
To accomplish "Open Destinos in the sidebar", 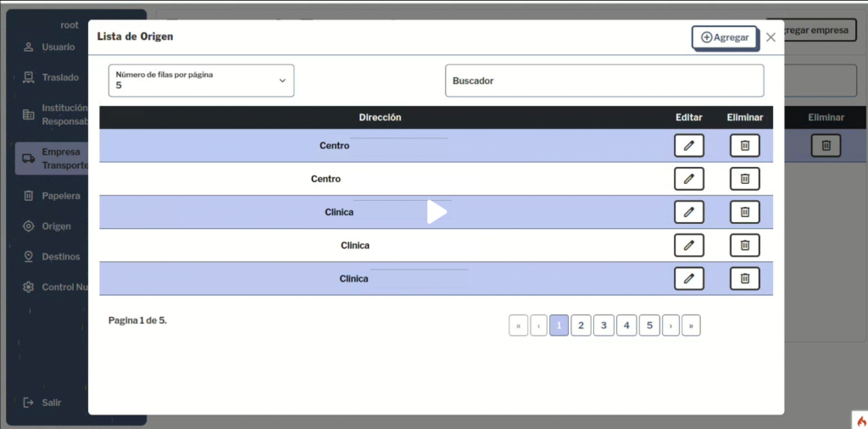I will coord(60,256).
